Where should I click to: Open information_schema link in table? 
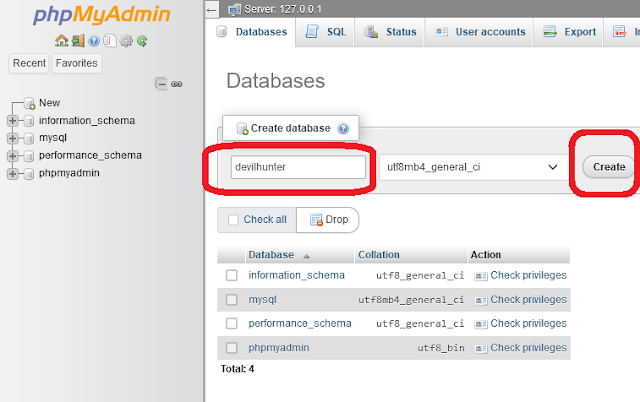coord(296,275)
